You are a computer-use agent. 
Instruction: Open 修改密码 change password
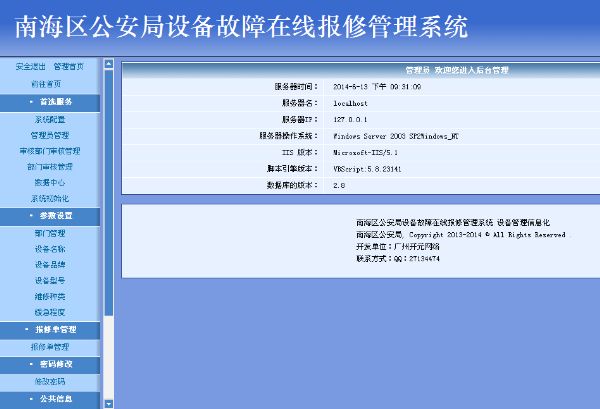pos(50,381)
